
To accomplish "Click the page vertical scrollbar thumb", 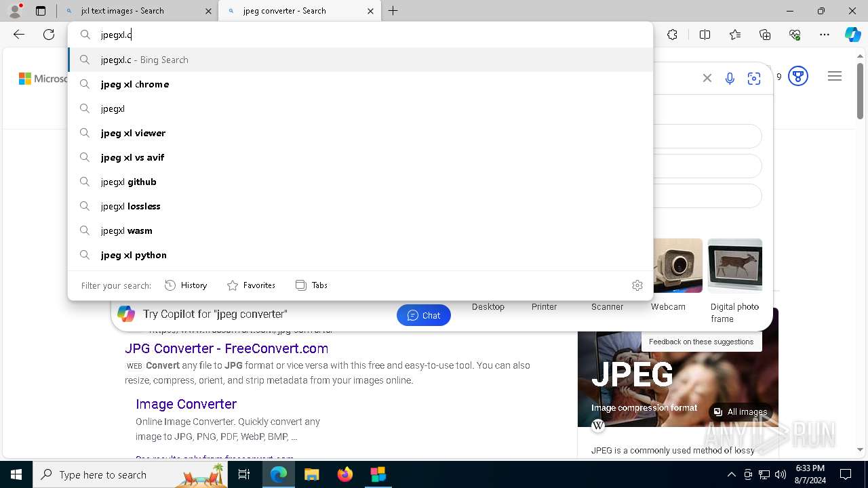I will point(860,91).
